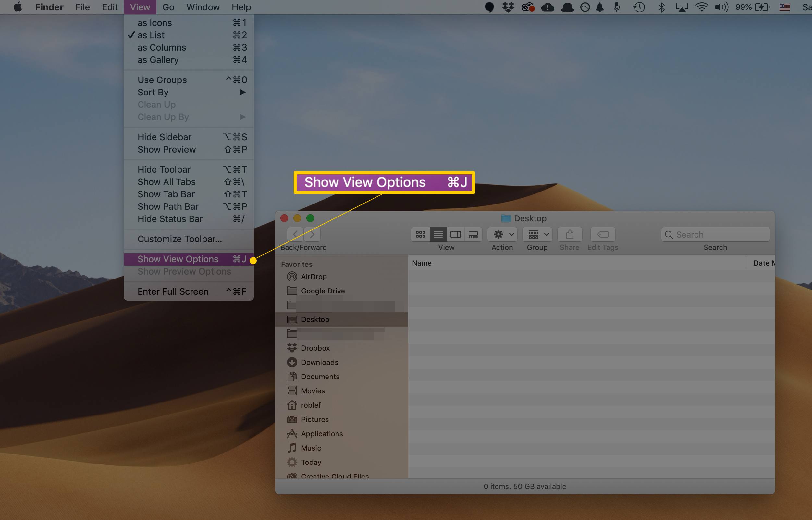812x520 pixels.
Task: Click the Bluetooth icon in menu bar
Action: [x=661, y=7]
